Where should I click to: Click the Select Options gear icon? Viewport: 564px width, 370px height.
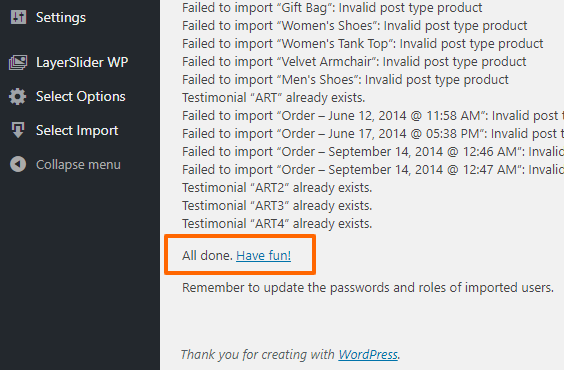point(18,96)
